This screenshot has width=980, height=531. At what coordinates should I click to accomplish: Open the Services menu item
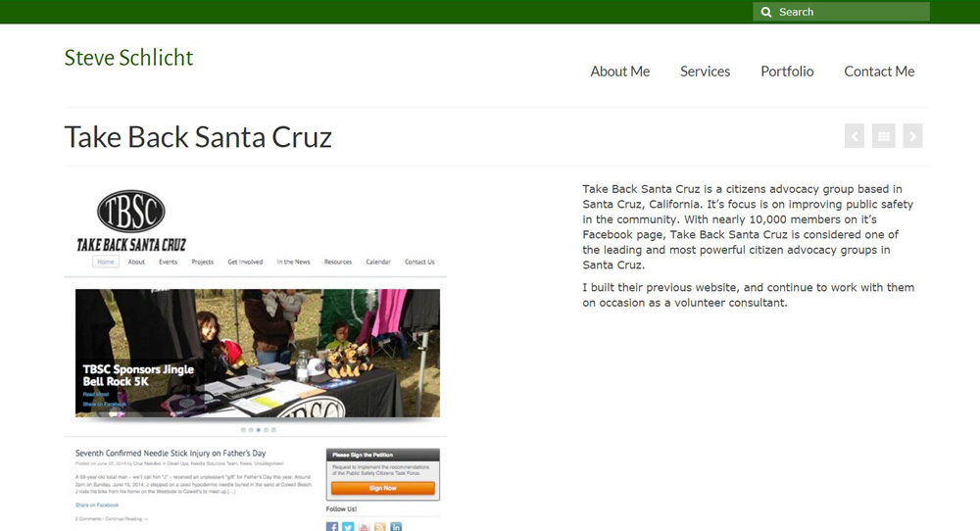coord(705,72)
